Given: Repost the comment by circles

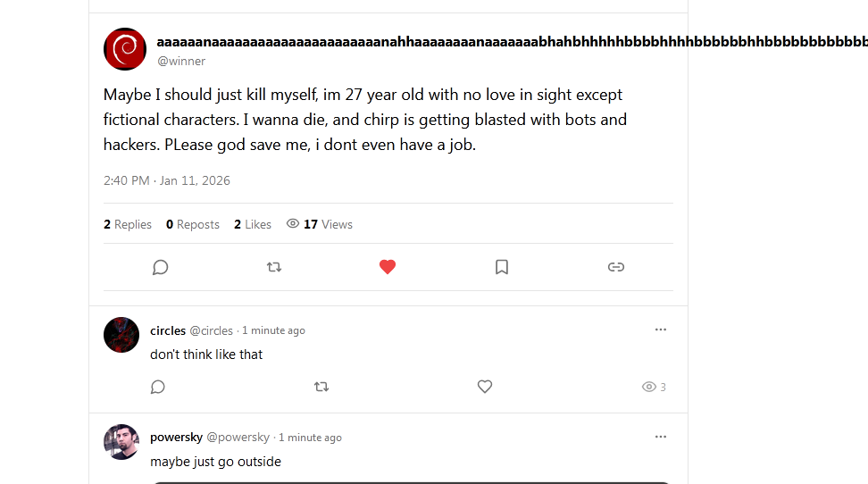Looking at the screenshot, I should [321, 387].
